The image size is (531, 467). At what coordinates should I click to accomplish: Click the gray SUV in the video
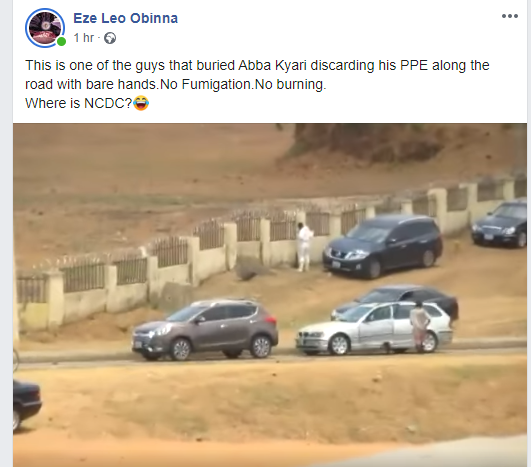(206, 329)
